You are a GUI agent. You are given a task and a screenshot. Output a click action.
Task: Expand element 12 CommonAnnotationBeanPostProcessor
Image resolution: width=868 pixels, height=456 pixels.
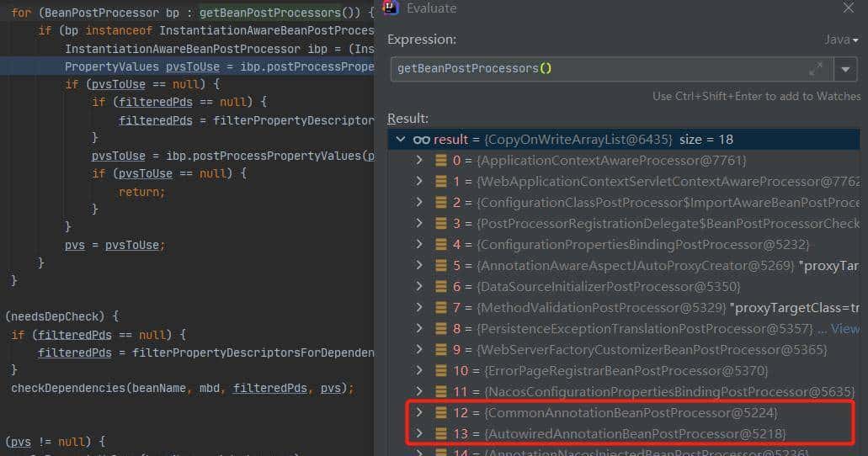[x=419, y=412]
